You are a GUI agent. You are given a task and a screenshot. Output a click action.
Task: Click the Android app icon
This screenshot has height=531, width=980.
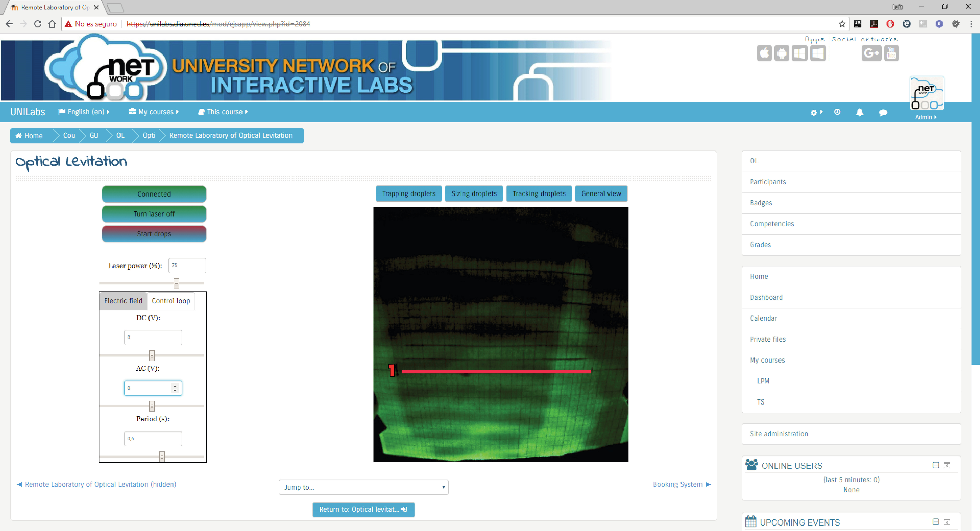(x=781, y=53)
